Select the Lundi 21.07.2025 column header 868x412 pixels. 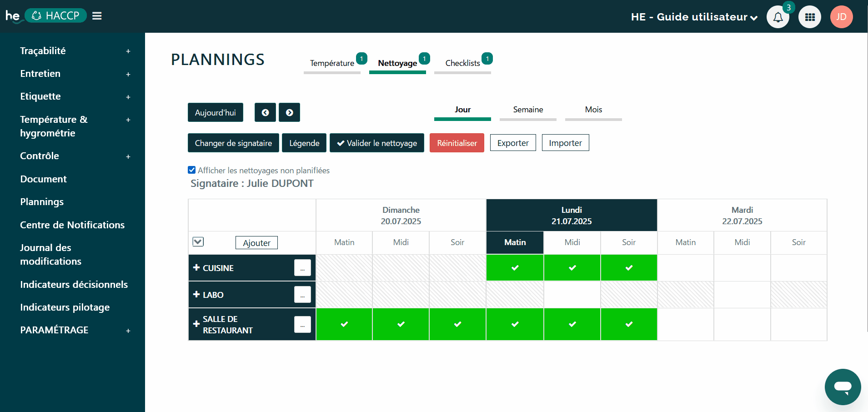tap(572, 216)
